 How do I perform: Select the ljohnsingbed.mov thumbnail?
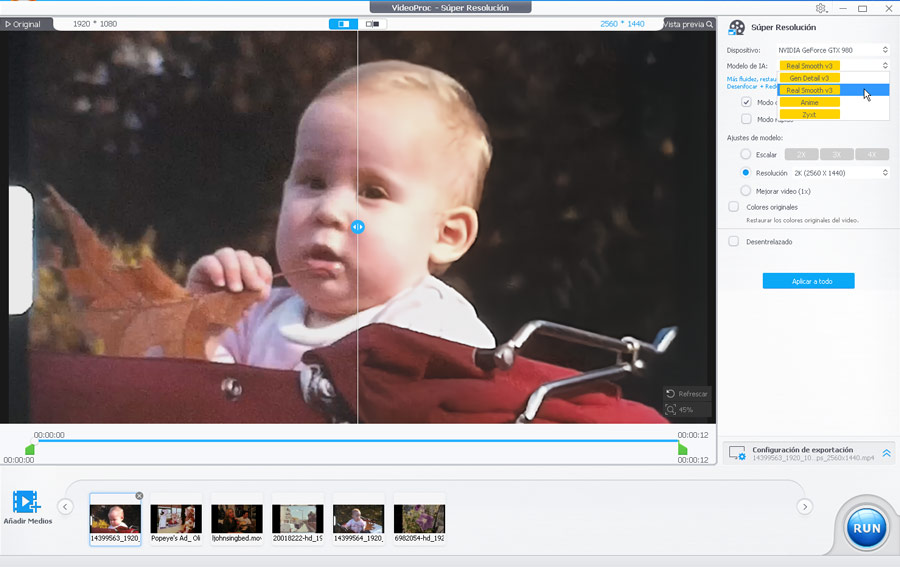(237, 519)
